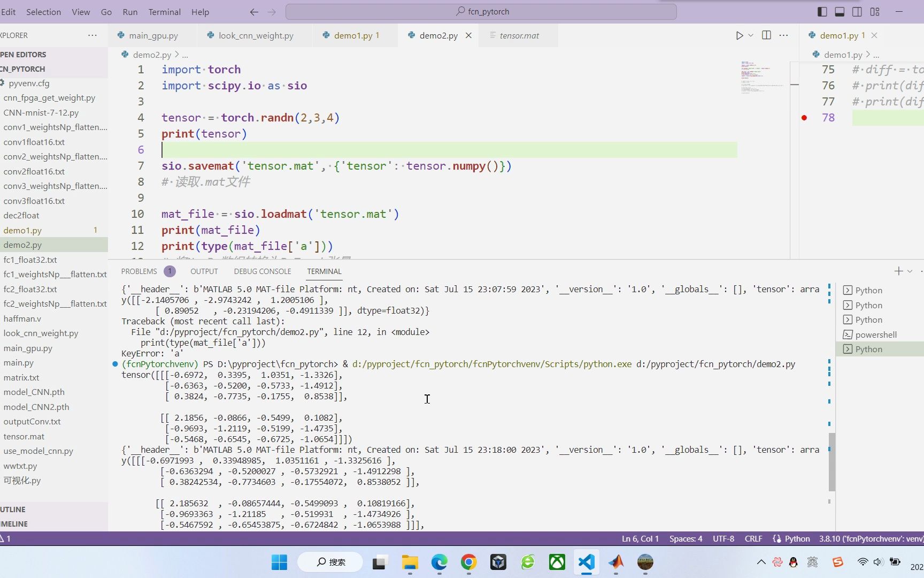Click the fcn_pytorch command center search box
The width and height of the screenshot is (924, 578).
(x=481, y=12)
